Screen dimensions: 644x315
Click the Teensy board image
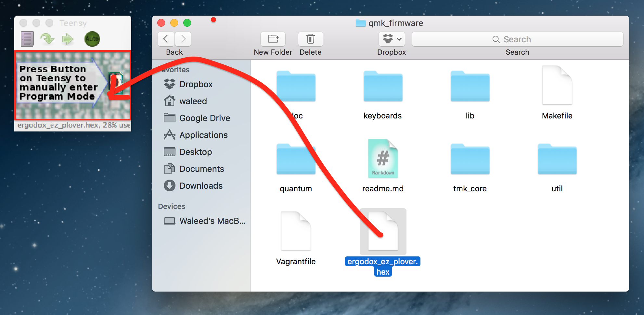[x=73, y=85]
